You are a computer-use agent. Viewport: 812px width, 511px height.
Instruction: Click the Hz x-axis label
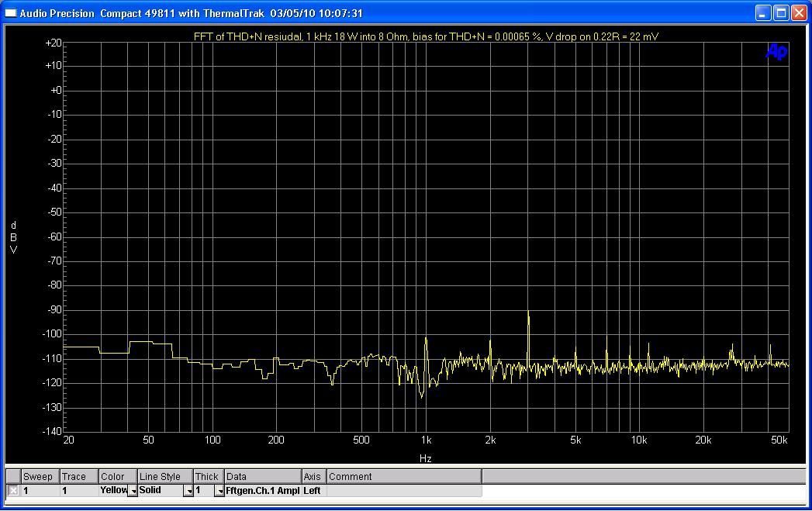pos(425,458)
